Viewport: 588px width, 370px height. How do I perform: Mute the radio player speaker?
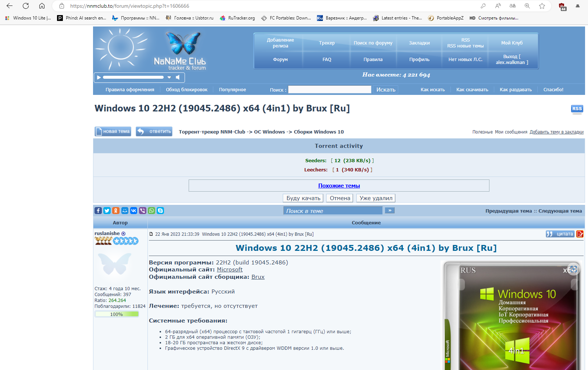[x=178, y=77]
